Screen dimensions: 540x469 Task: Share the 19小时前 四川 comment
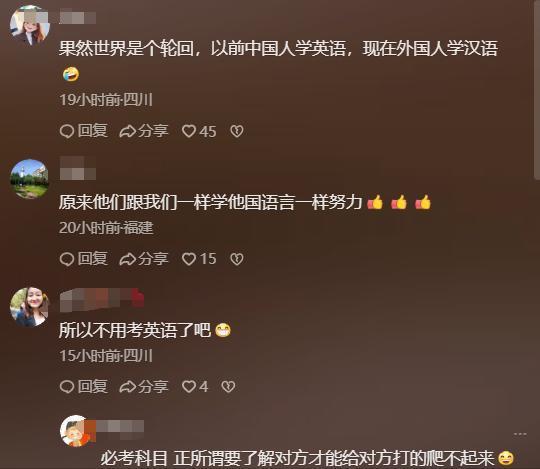144,131
